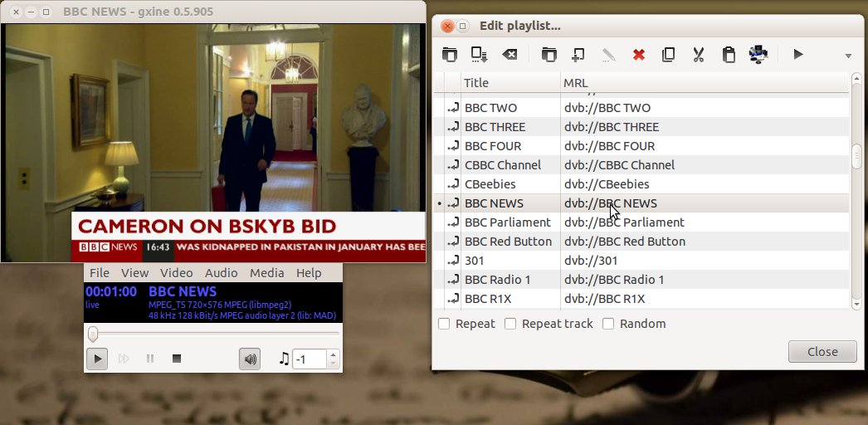Click the 00:01:00 time display in gxine

tap(111, 291)
